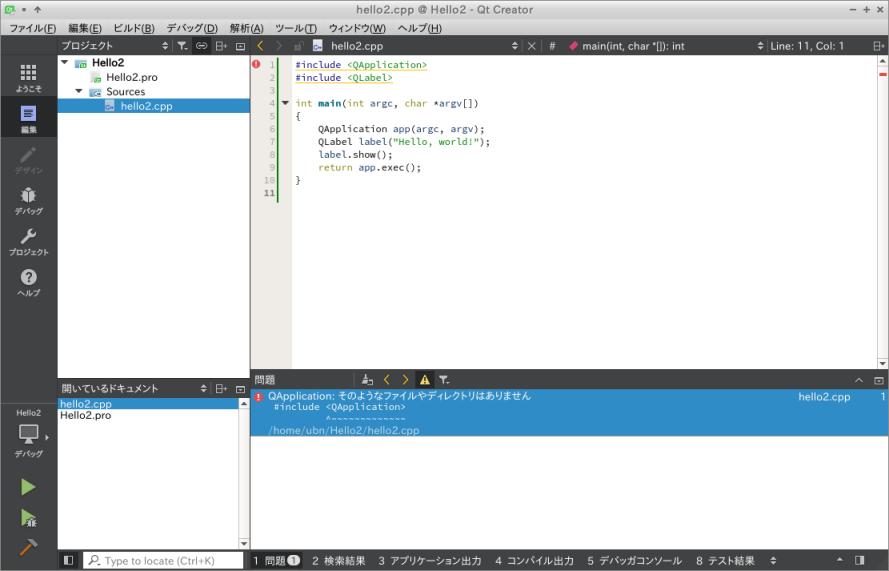Close the open documents panel
Screen dimensions: 889x571
click(x=240, y=388)
